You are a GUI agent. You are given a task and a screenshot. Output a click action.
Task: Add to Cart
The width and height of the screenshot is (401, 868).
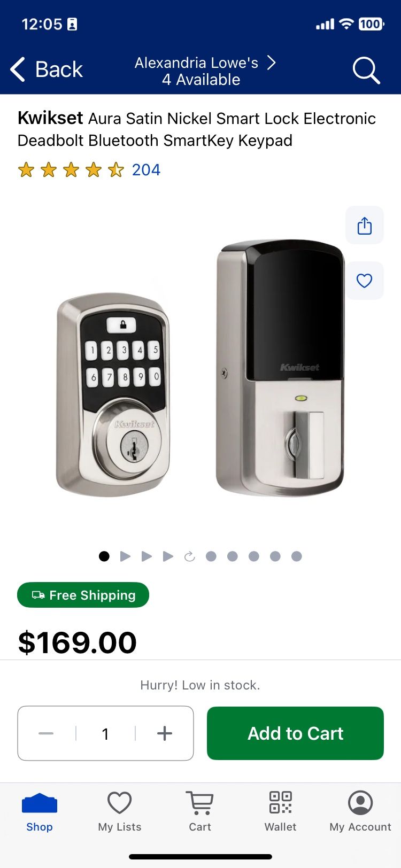pos(295,733)
